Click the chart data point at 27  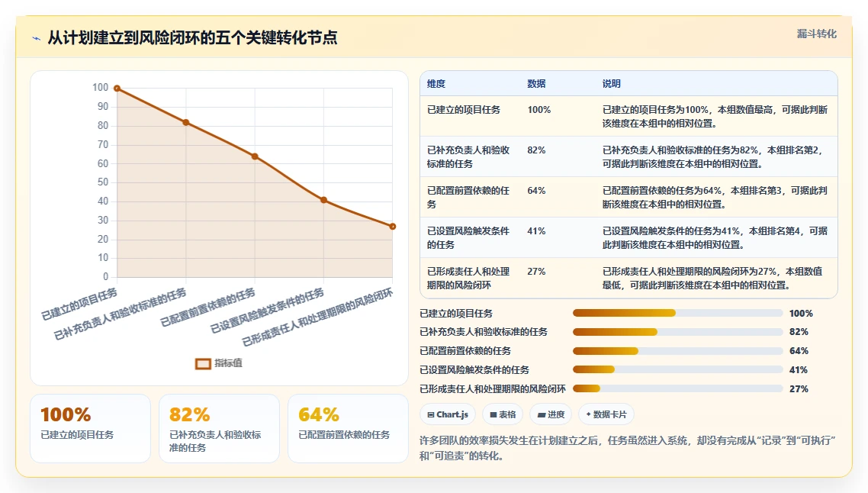(x=393, y=226)
